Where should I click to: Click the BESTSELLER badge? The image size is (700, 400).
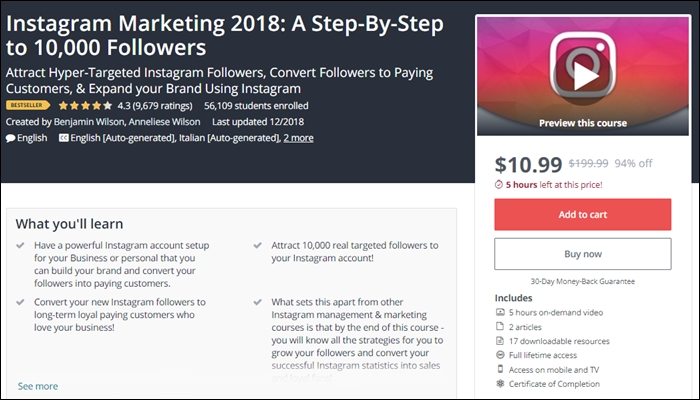point(28,104)
